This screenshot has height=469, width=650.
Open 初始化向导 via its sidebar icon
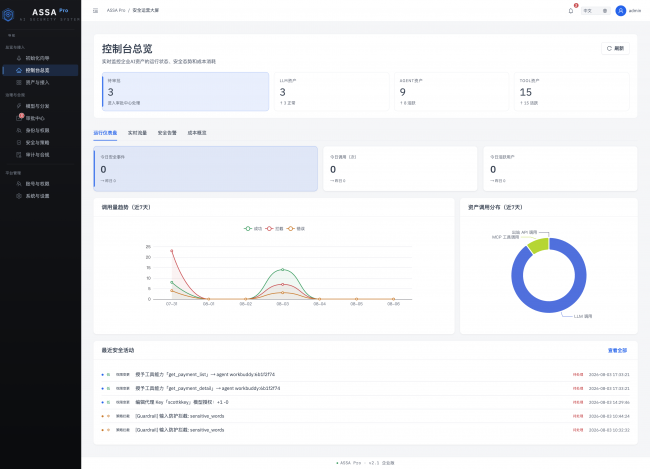19,58
